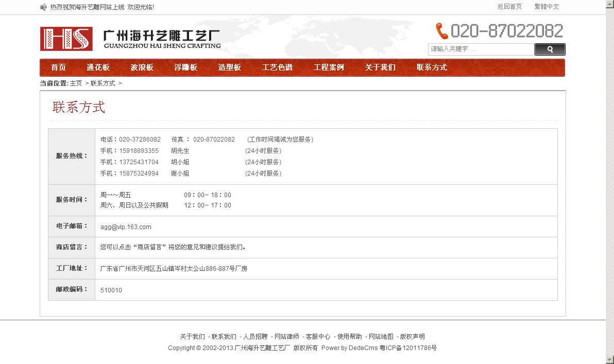The image size is (614, 364).
Task: Click 主页 in the breadcrumb trail
Action: (x=76, y=83)
